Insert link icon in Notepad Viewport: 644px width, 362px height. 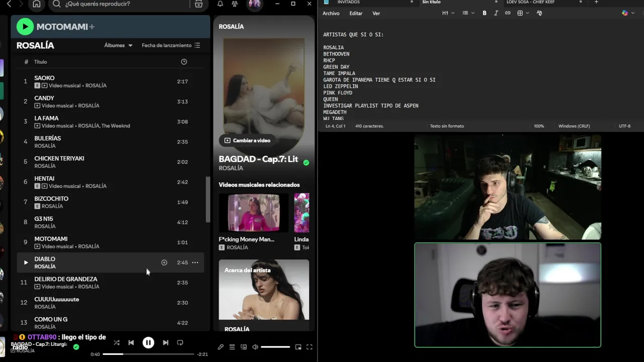508,13
